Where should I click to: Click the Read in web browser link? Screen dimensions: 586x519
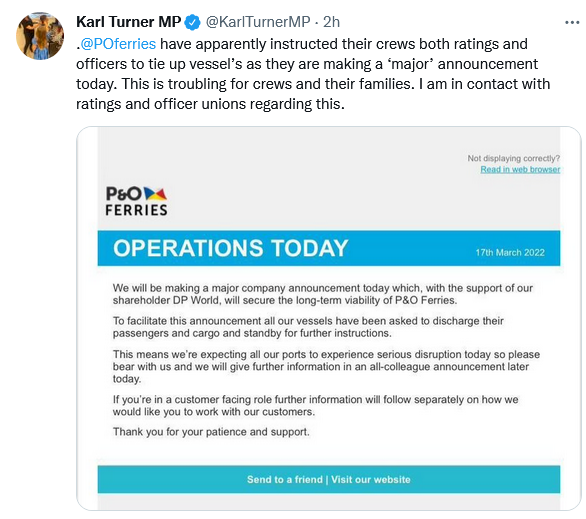coord(520,170)
